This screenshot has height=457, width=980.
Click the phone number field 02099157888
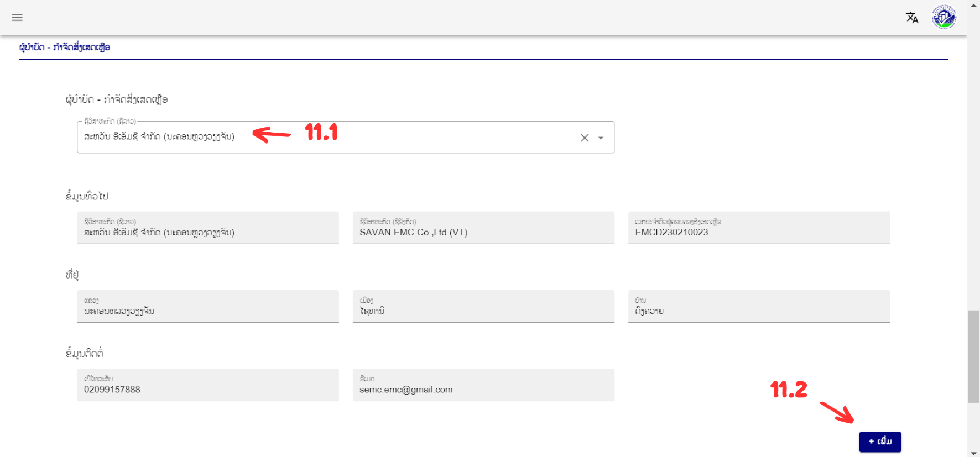pos(207,385)
